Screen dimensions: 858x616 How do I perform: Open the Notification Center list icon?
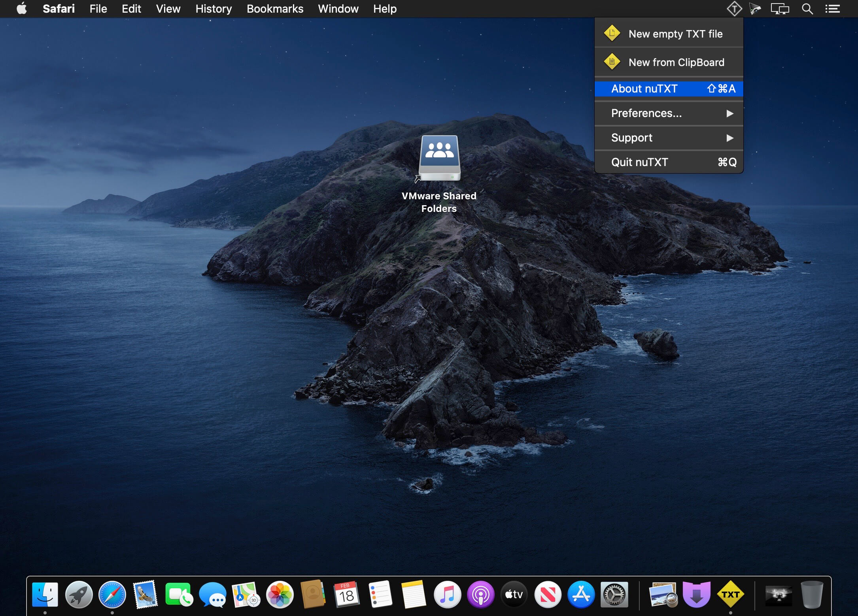pos(832,9)
